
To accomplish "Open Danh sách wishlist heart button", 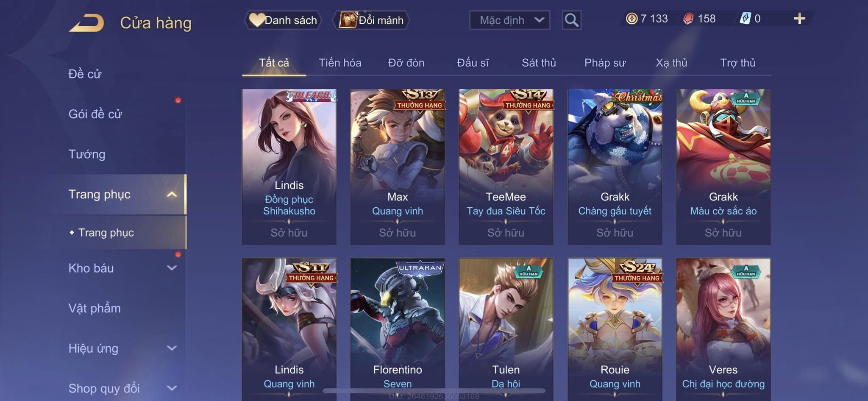I will pyautogui.click(x=283, y=20).
